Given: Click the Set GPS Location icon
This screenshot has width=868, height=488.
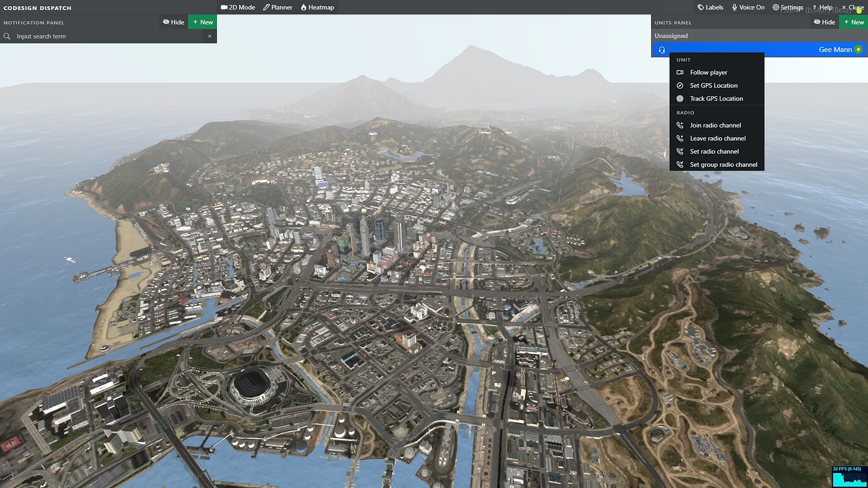Looking at the screenshot, I should click(x=680, y=85).
